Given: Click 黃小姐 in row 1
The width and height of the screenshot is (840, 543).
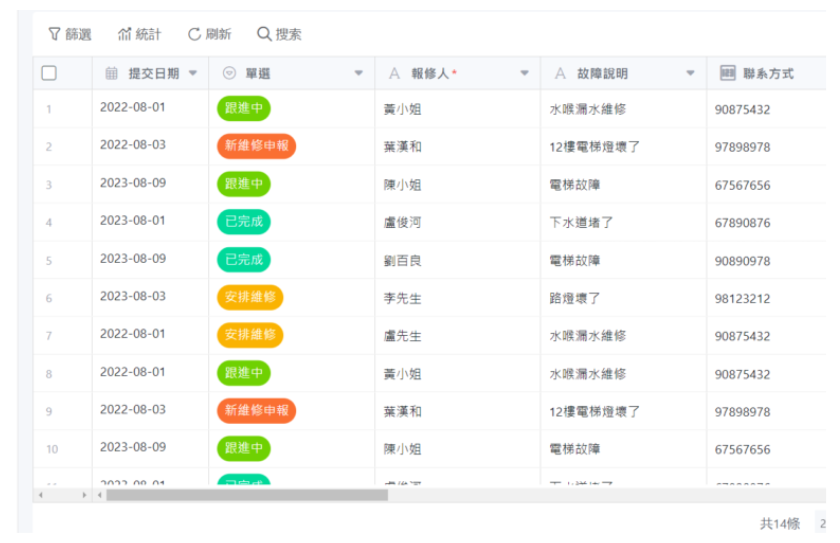Looking at the screenshot, I should point(402,109).
